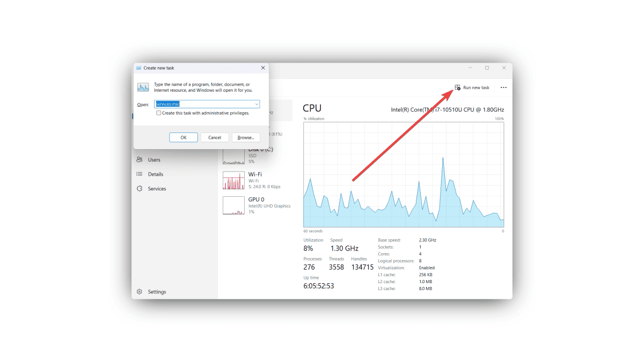The image size is (644, 362).
Task: Click the CPU heading
Action: [312, 109]
